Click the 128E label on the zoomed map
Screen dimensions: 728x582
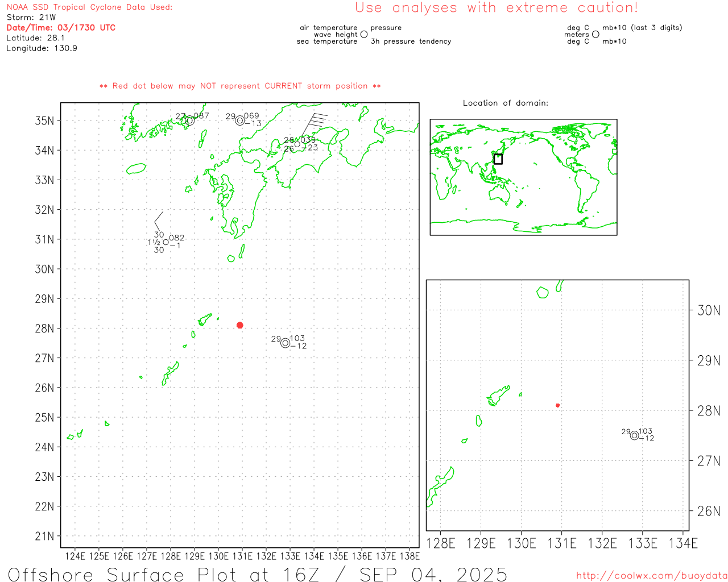441,543
